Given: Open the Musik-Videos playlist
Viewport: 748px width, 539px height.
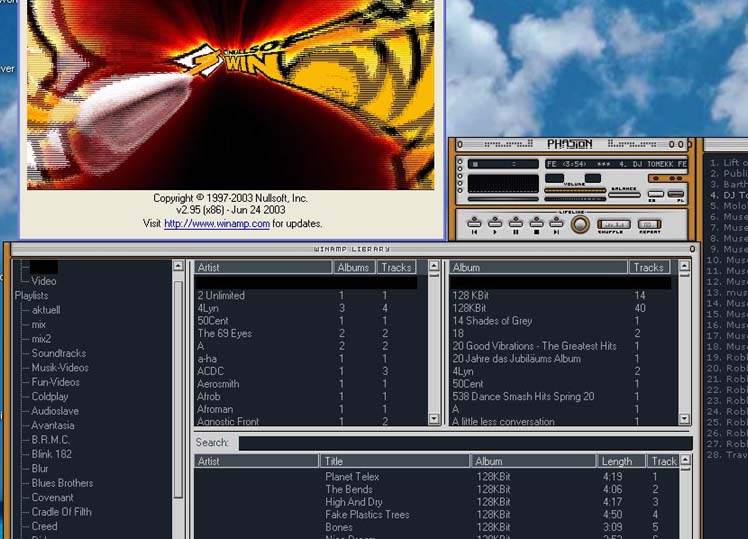Looking at the screenshot, I should click(x=60, y=368).
